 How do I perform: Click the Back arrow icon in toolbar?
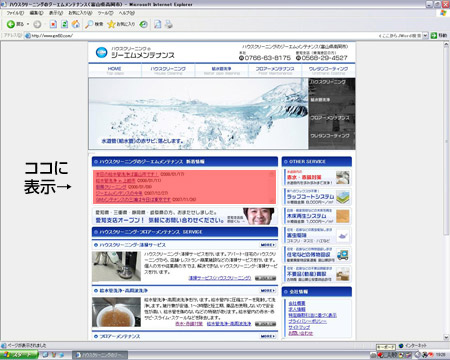coord(11,24)
